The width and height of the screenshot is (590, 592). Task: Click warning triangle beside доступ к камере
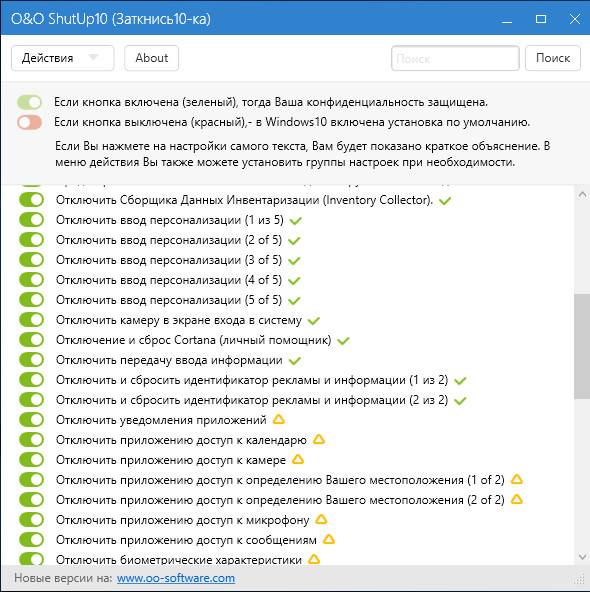298,459
